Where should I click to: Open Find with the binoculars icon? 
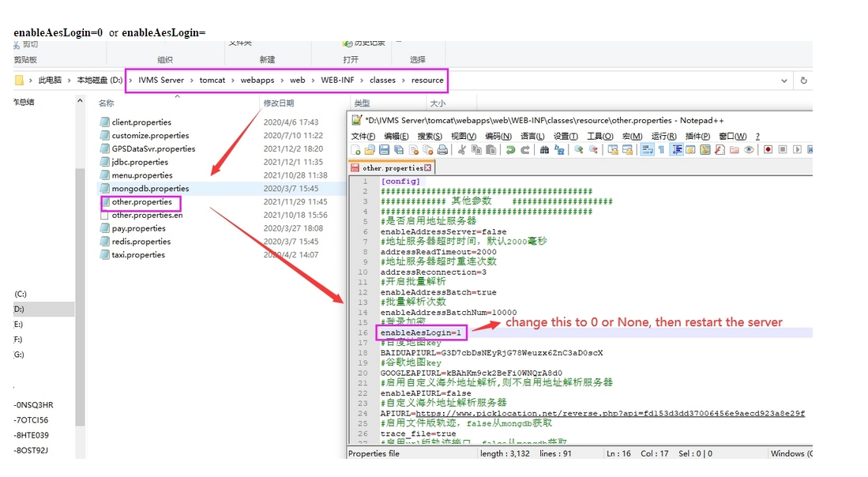point(545,150)
